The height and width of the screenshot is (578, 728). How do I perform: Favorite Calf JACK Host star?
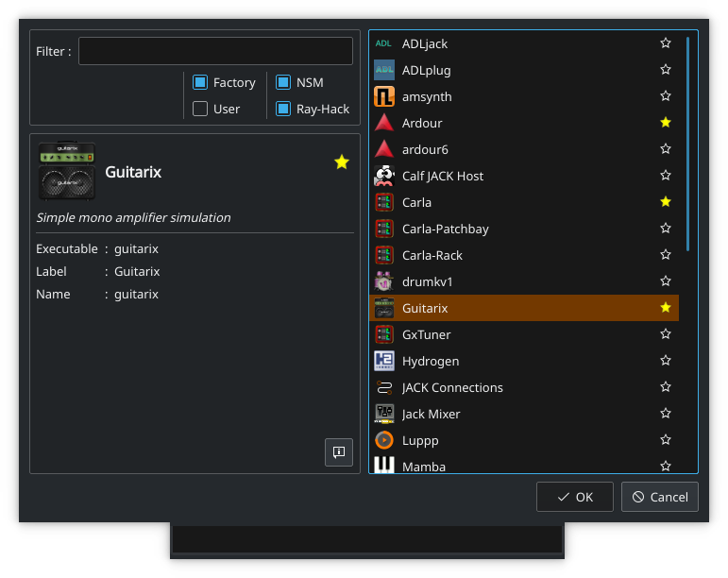666,176
